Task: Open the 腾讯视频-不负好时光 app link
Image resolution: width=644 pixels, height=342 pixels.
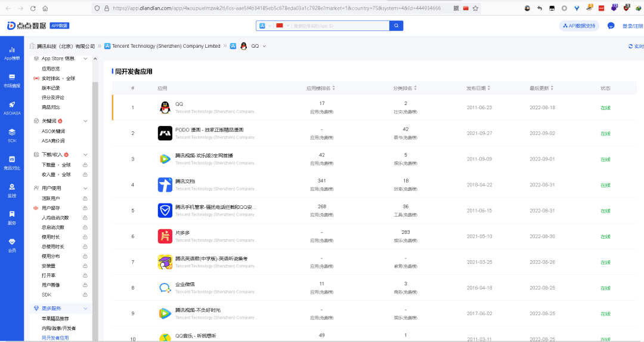Action: point(198,310)
